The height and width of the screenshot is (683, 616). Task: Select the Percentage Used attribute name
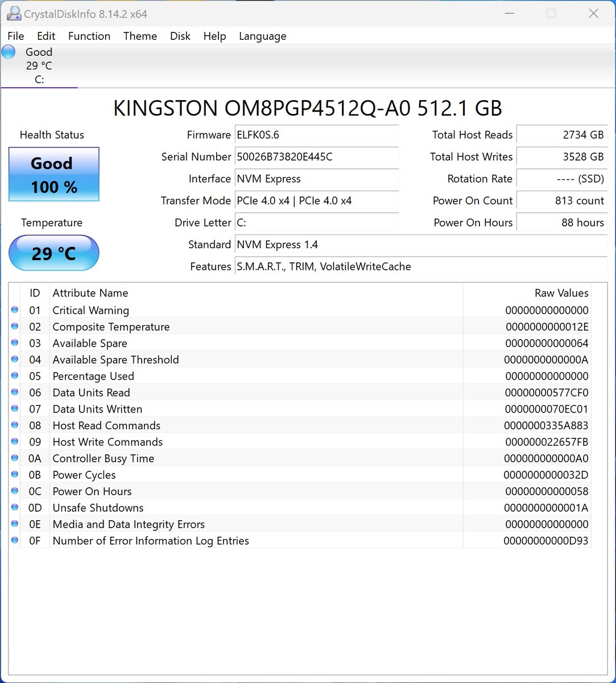coord(93,376)
